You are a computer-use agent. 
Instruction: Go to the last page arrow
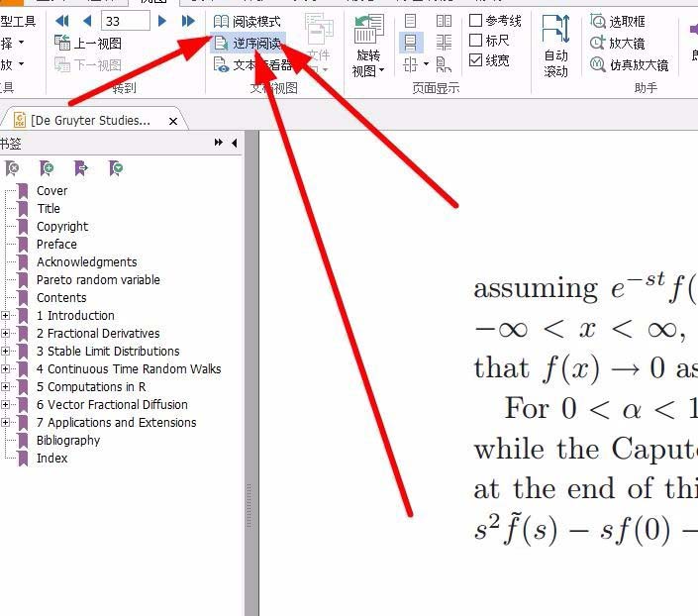pyautogui.click(x=188, y=21)
